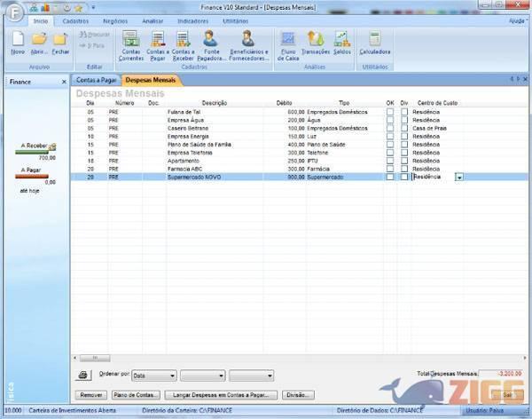
Task: Click the Total Despesas Mensais value field
Action: [x=501, y=374]
